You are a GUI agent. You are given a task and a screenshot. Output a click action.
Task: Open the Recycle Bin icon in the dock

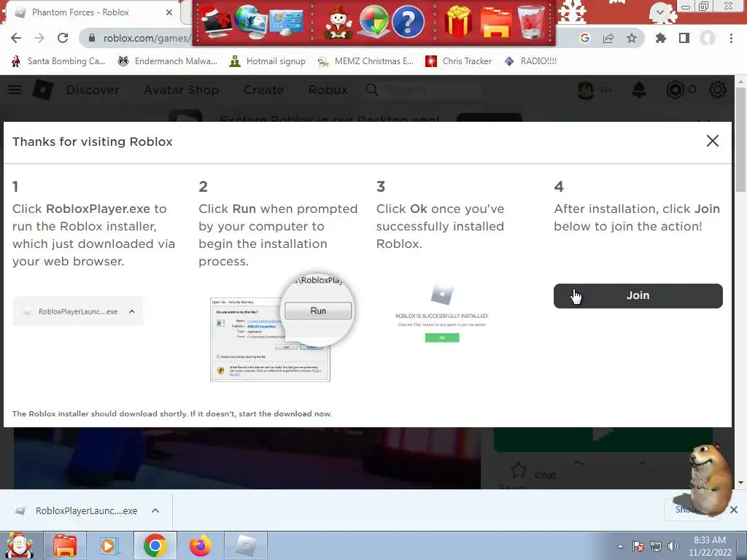tap(531, 23)
